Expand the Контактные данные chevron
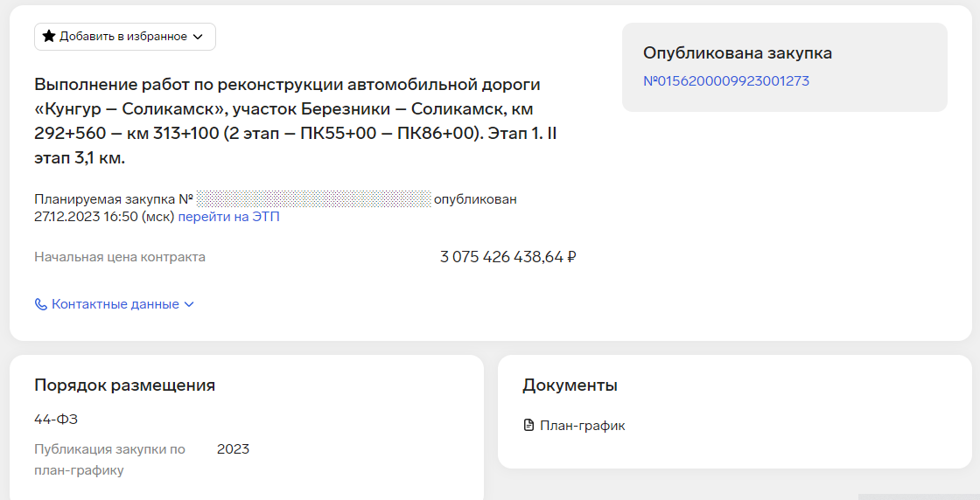 pos(189,304)
